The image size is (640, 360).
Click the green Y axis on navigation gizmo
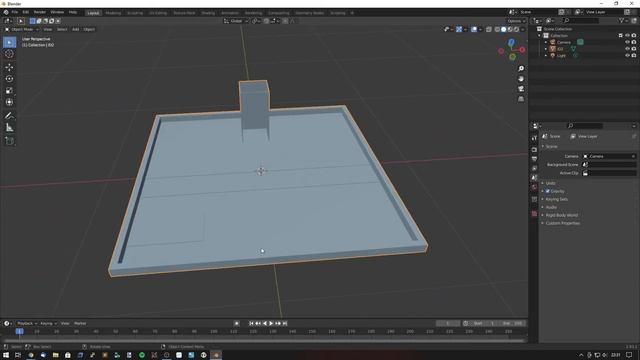tap(512, 57)
